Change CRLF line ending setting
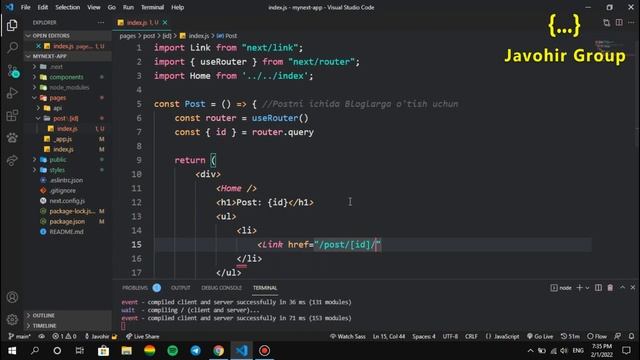This screenshot has width=640, height=360. click(x=471, y=336)
